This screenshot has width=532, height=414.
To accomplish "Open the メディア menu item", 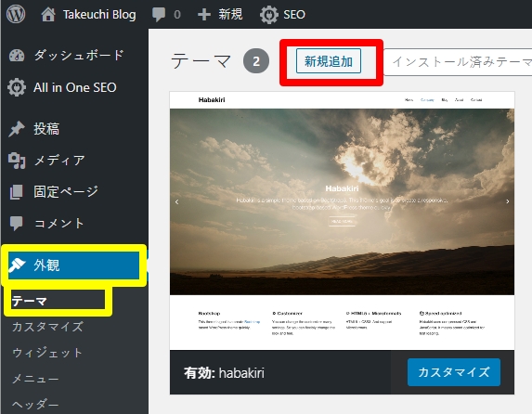I will [59, 161].
